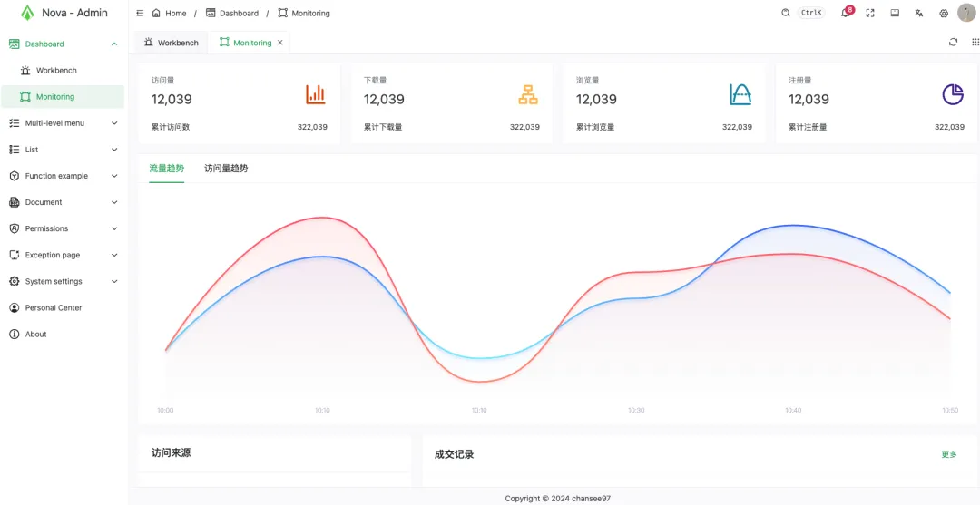980x505 pixels.
Task: Click the layout display icon
Action: pos(895,13)
